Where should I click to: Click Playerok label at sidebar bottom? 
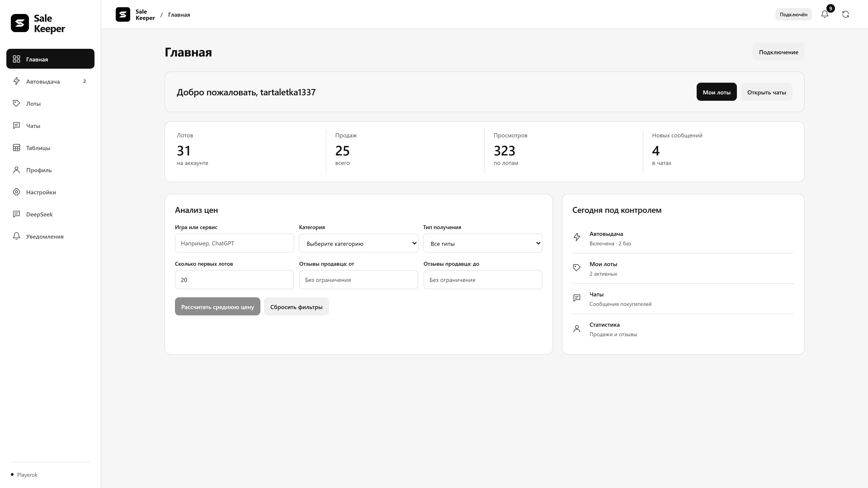(x=27, y=474)
